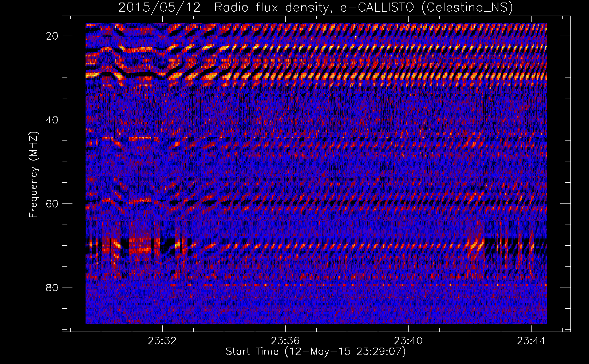Image resolution: width=589 pixels, height=364 pixels.
Task: Click the 20 MHz frequency tick label
Action: click(x=52, y=36)
